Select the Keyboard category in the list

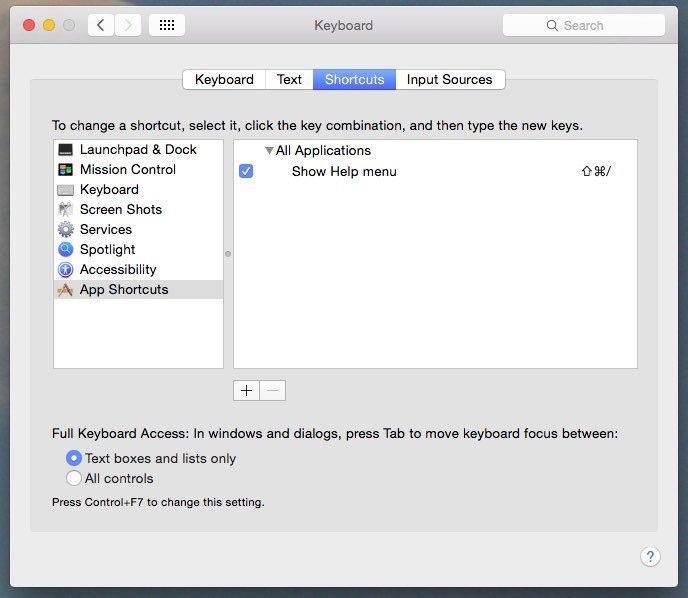click(x=138, y=190)
